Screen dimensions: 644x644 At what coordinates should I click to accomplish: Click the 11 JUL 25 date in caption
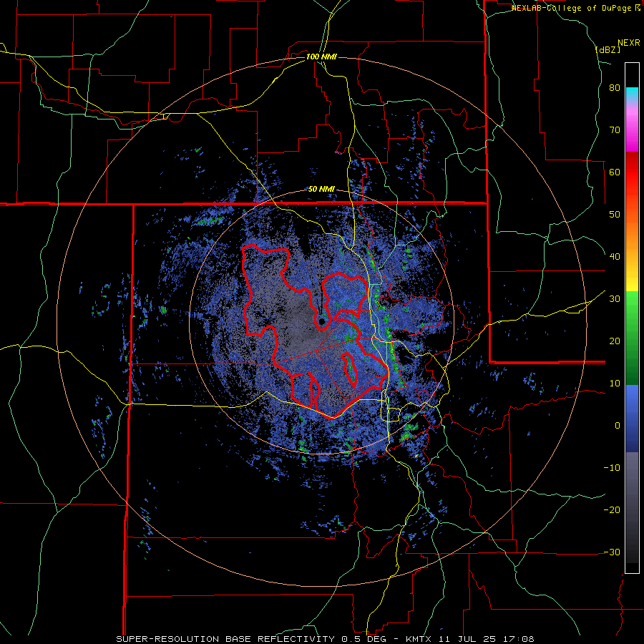tap(468, 639)
